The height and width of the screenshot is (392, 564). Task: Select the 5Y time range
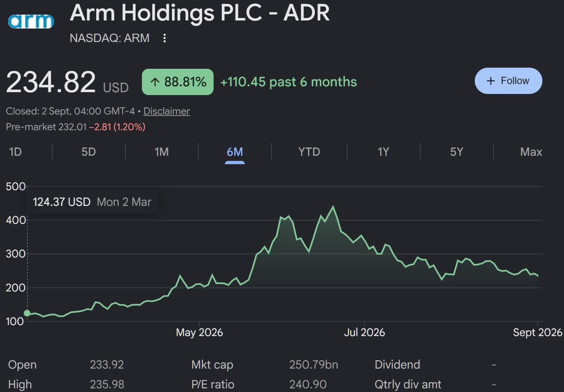pos(456,152)
